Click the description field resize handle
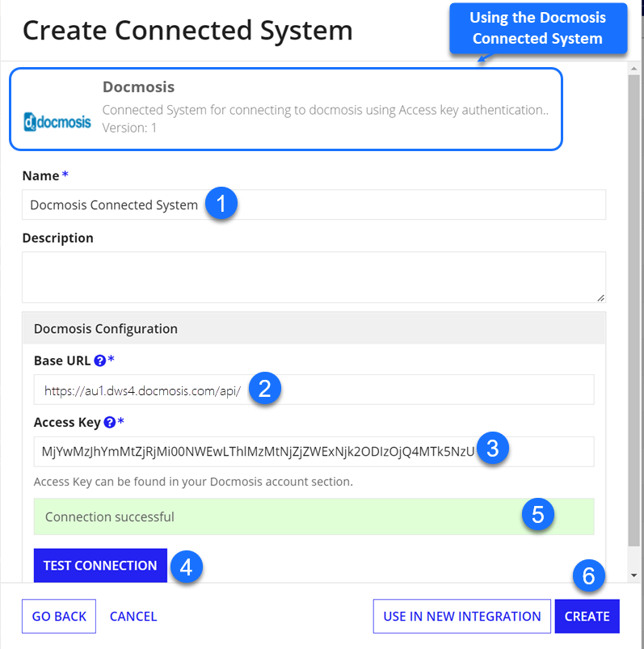Image resolution: width=644 pixels, height=649 pixels. (x=601, y=298)
